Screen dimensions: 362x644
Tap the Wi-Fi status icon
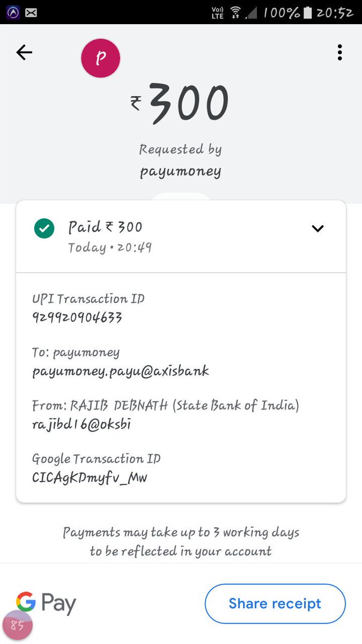point(234,12)
